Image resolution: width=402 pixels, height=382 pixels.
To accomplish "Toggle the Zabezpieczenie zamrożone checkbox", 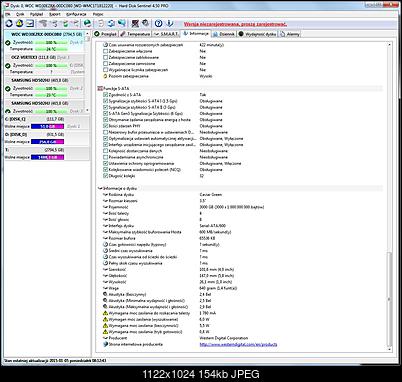I will pyautogui.click(x=105, y=63).
